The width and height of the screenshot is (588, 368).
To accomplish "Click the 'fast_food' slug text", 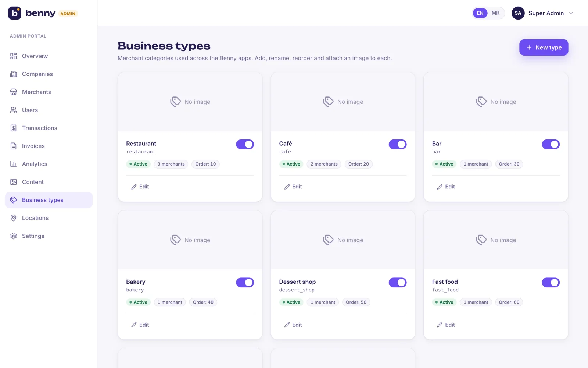I will coord(445,290).
